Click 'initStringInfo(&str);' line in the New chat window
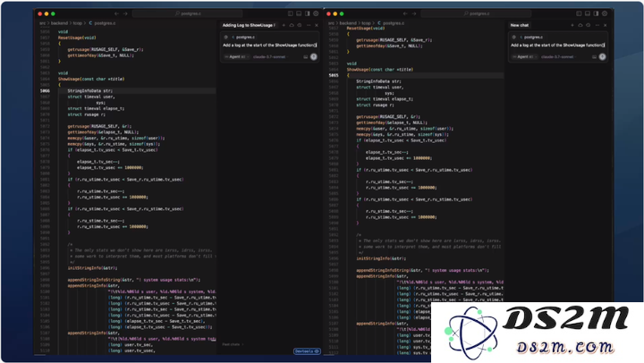The height and width of the screenshot is (363, 644). pyautogui.click(x=381, y=258)
